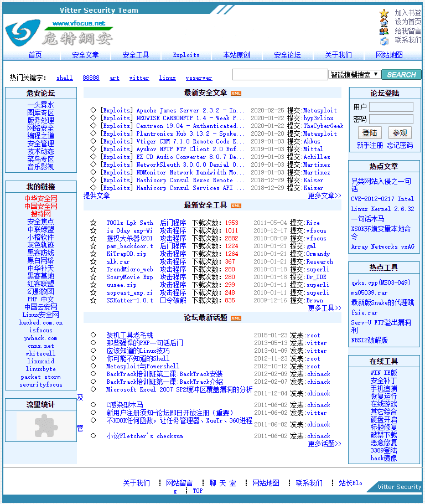The height and width of the screenshot is (504, 425).
Task: Open the 安全文章 navigation menu item
Action: click(85, 55)
